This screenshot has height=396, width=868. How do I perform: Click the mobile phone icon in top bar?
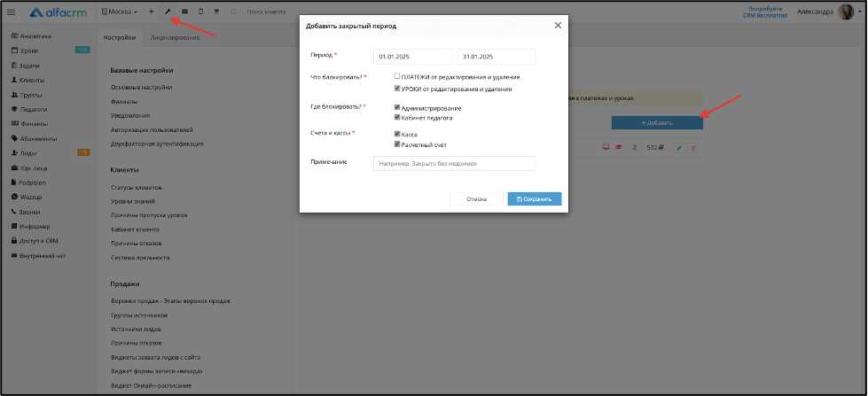pos(200,12)
